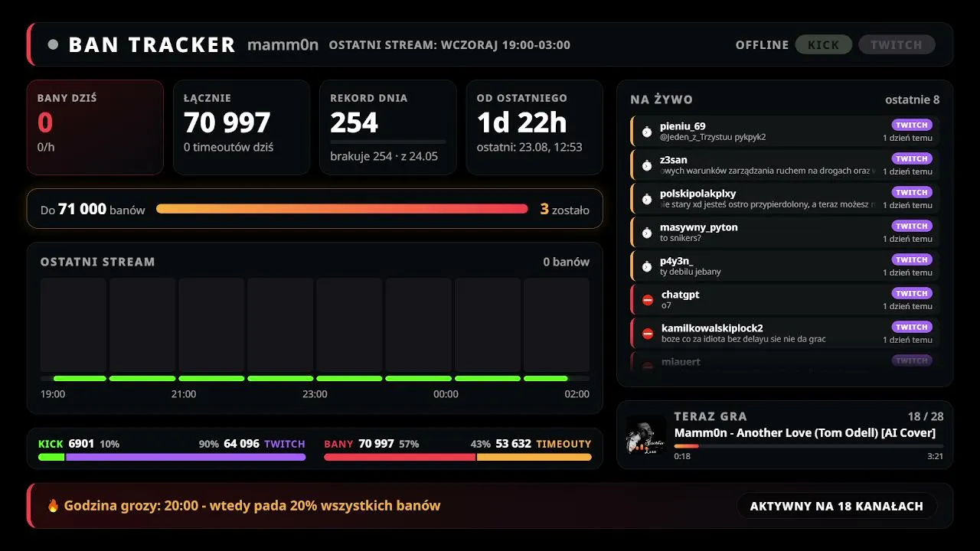Image resolution: width=980 pixels, height=551 pixels.
Task: Select the username masywny_pyton in live feed
Action: pyautogui.click(x=699, y=227)
